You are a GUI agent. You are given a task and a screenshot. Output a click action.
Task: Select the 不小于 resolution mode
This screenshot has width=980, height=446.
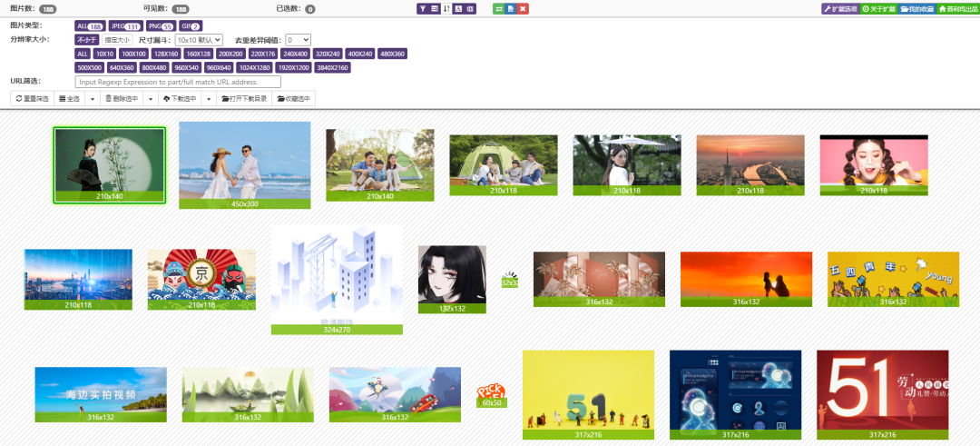pos(87,39)
